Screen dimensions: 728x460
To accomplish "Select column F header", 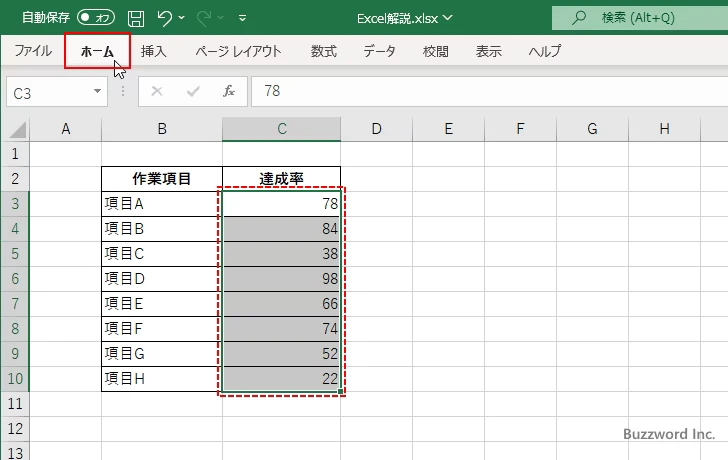I will 520,129.
